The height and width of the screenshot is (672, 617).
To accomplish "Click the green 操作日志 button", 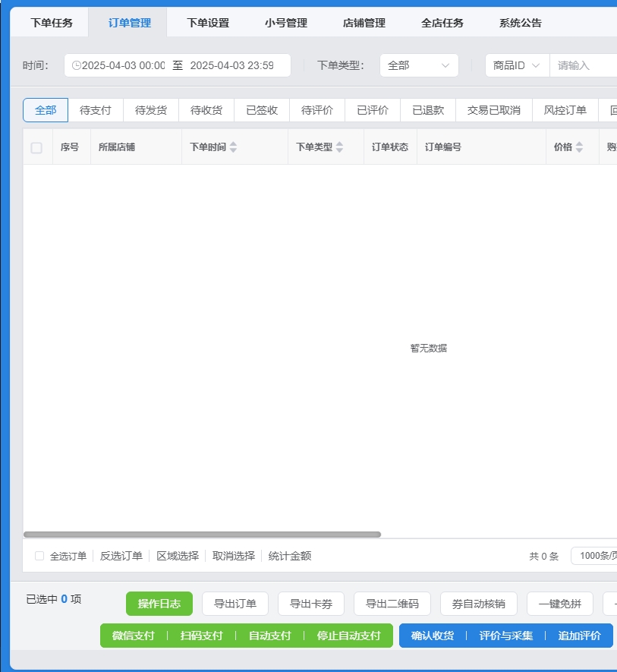I will [x=159, y=604].
